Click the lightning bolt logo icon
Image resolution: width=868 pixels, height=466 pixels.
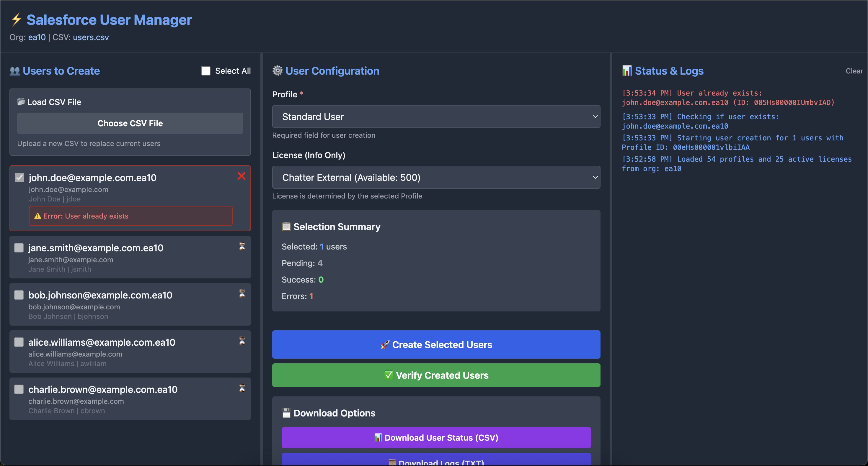[x=16, y=19]
